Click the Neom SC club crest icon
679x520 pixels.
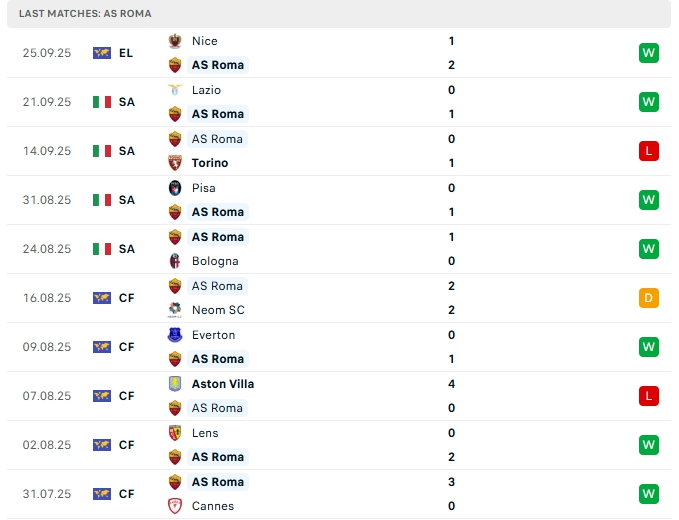175,310
